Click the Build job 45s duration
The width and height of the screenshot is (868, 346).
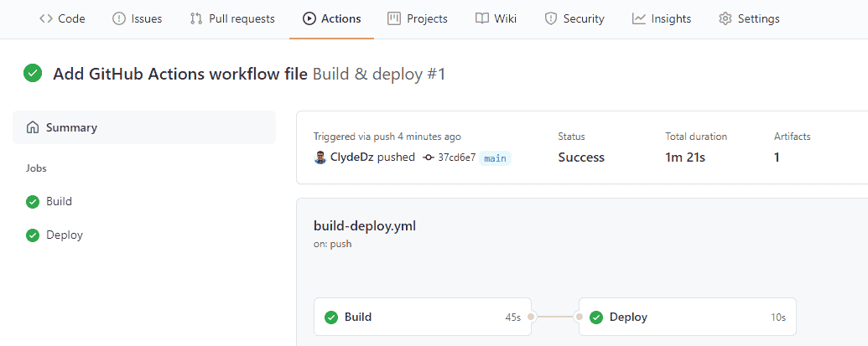tap(513, 318)
